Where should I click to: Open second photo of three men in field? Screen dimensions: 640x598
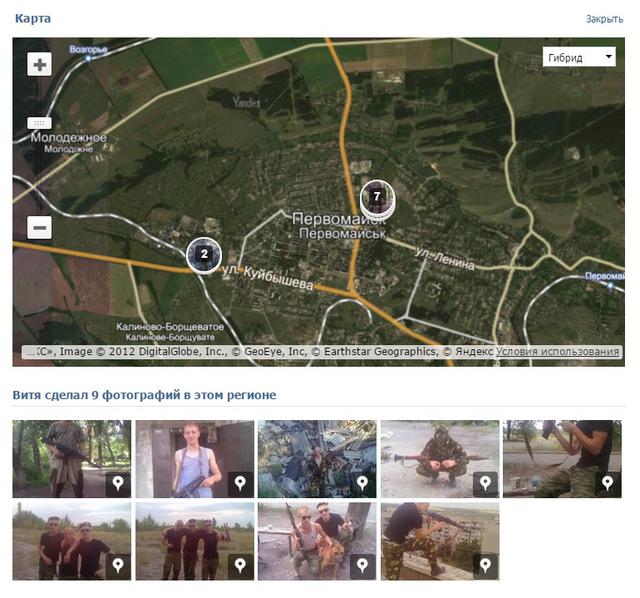[195, 541]
